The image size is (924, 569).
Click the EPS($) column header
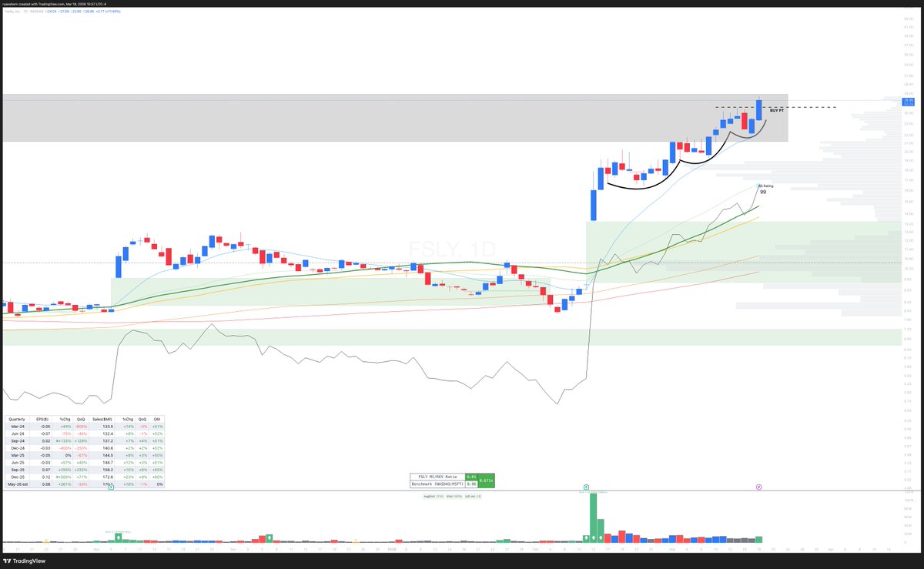[x=42, y=419]
